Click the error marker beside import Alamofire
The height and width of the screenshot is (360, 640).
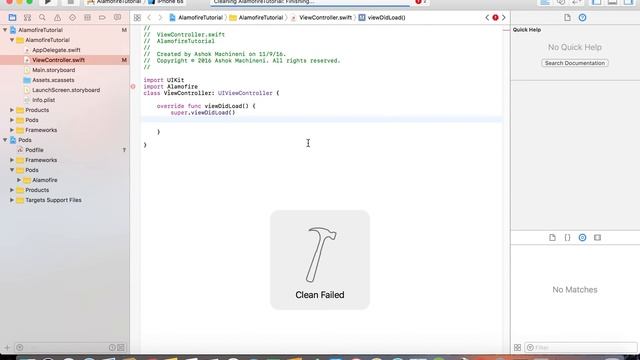point(133,87)
